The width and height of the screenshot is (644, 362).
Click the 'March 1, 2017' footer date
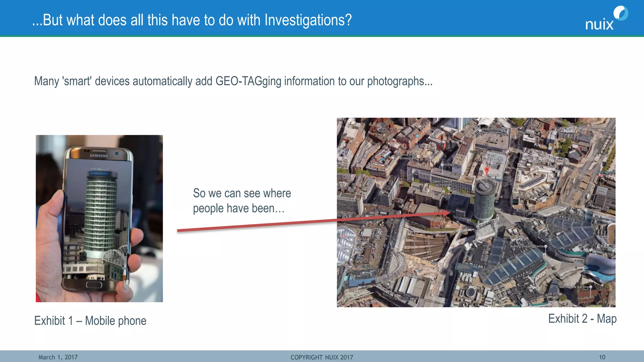(x=58, y=357)
